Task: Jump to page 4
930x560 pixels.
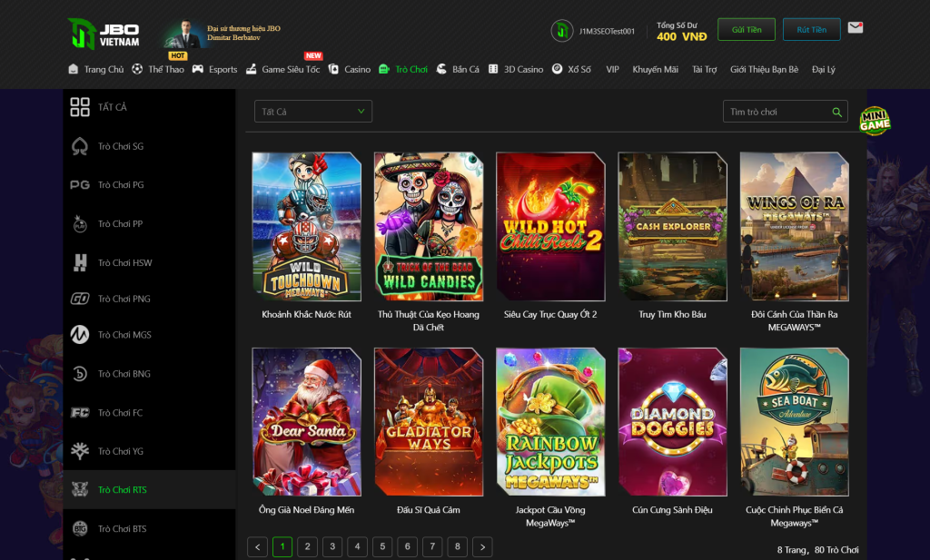Action: pyautogui.click(x=357, y=547)
